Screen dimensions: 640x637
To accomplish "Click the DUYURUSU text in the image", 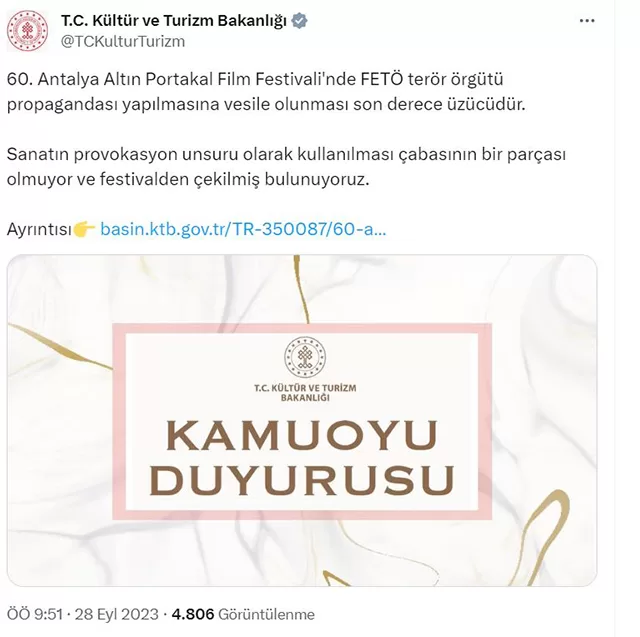I will tap(302, 480).
